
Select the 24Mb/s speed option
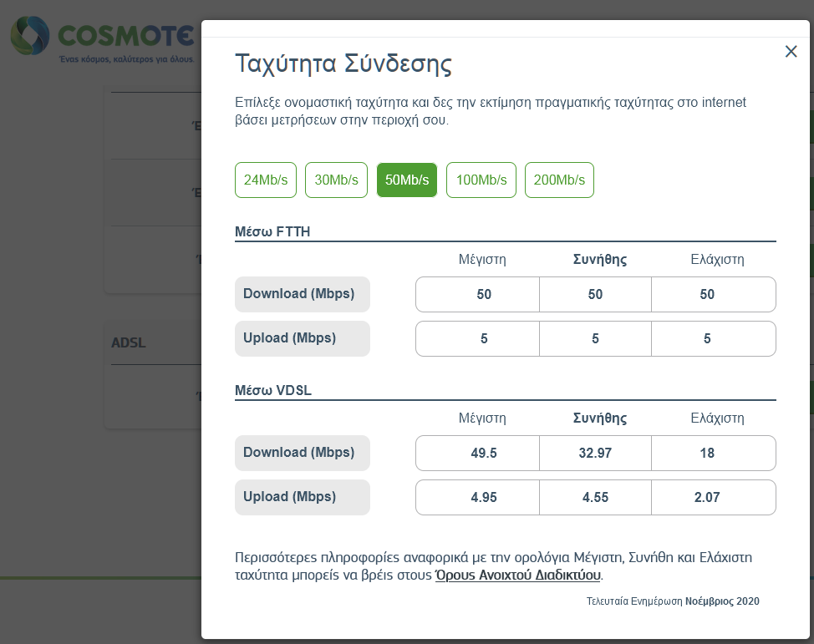265,180
